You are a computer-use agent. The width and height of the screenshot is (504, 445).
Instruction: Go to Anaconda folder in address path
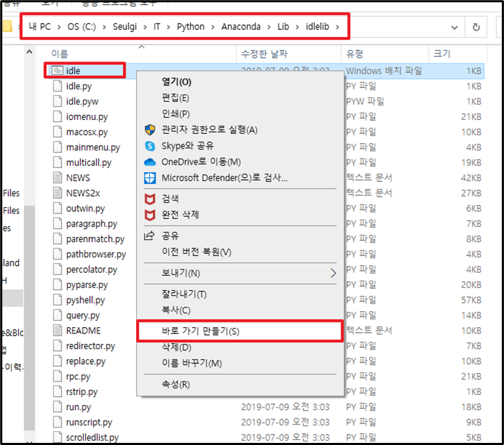coord(241,27)
